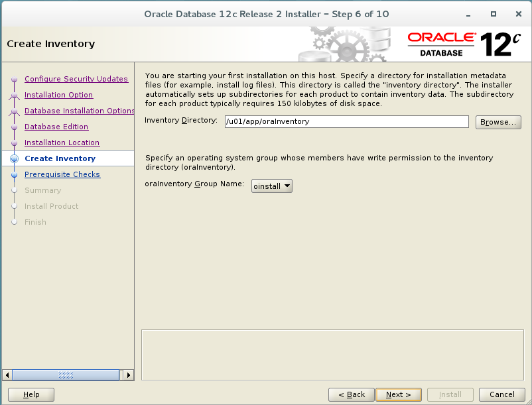Click the Installation Option step bullet icon
This screenshot has width=532, height=405.
coord(14,95)
